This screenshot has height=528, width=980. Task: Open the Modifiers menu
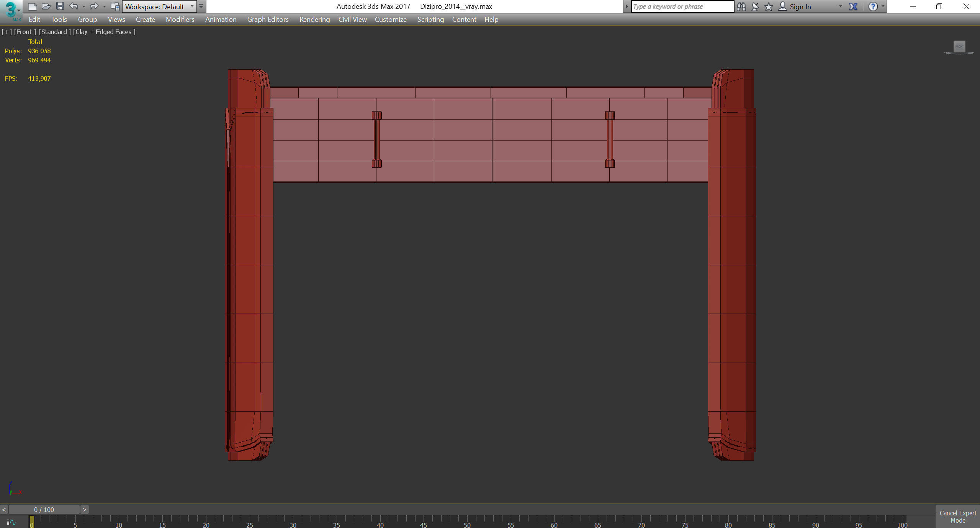point(180,20)
